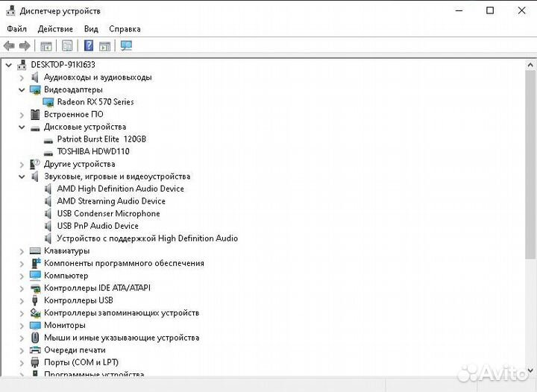Click the Forward arrow in the toolbar

coord(25,46)
